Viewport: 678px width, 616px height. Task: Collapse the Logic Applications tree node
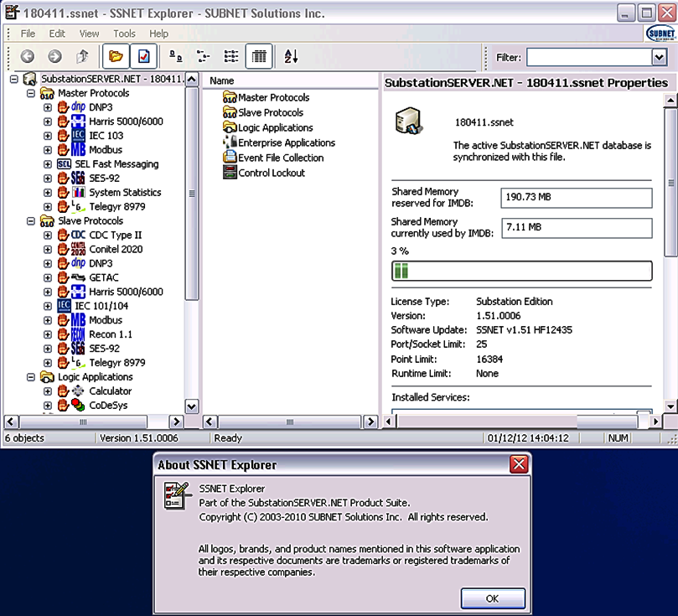[x=31, y=377]
